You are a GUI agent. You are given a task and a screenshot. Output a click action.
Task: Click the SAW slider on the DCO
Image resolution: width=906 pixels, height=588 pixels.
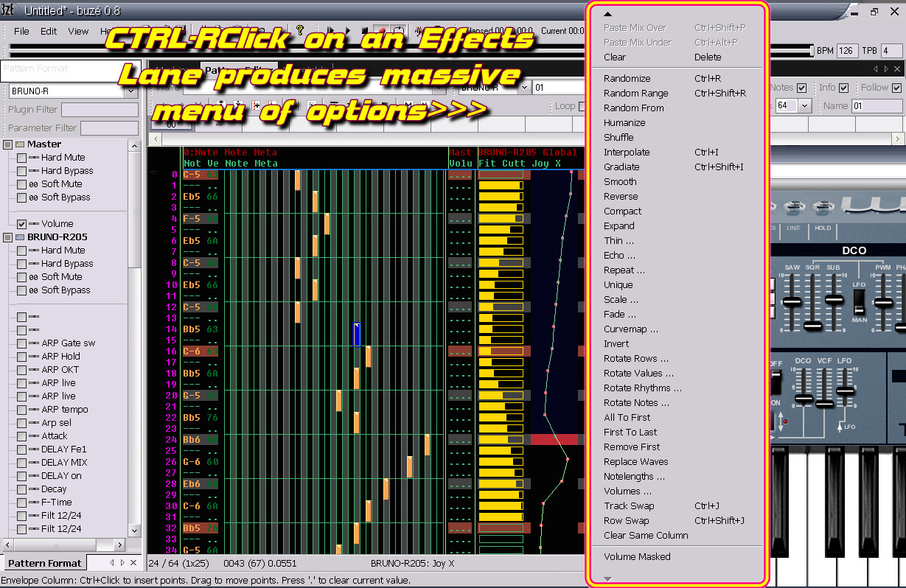click(x=792, y=302)
